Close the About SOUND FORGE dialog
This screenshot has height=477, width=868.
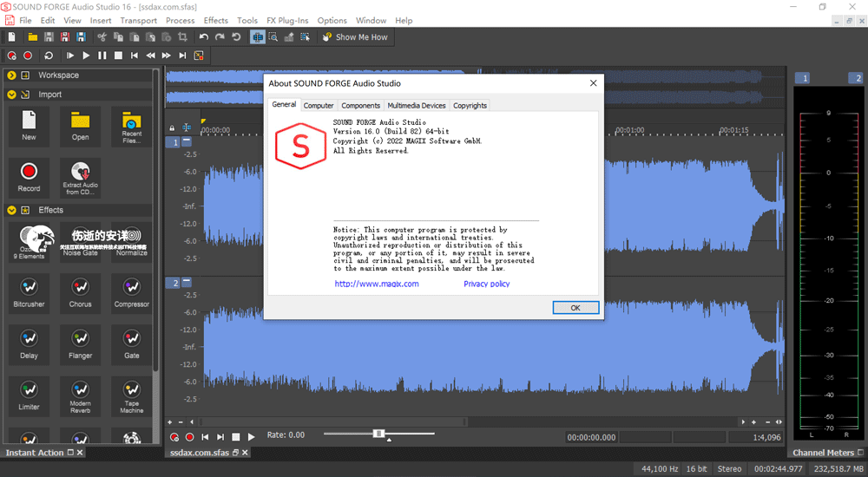coord(594,83)
